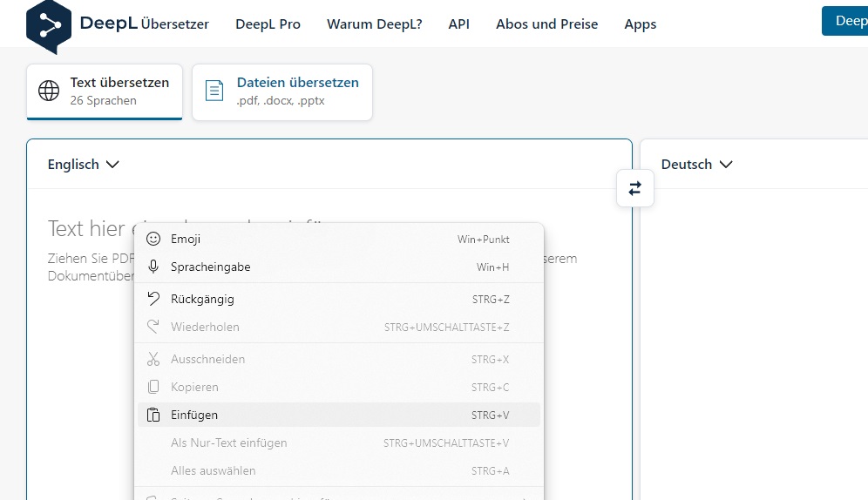Click the DeepL logo icon
The image size is (868, 500).
[x=49, y=24]
